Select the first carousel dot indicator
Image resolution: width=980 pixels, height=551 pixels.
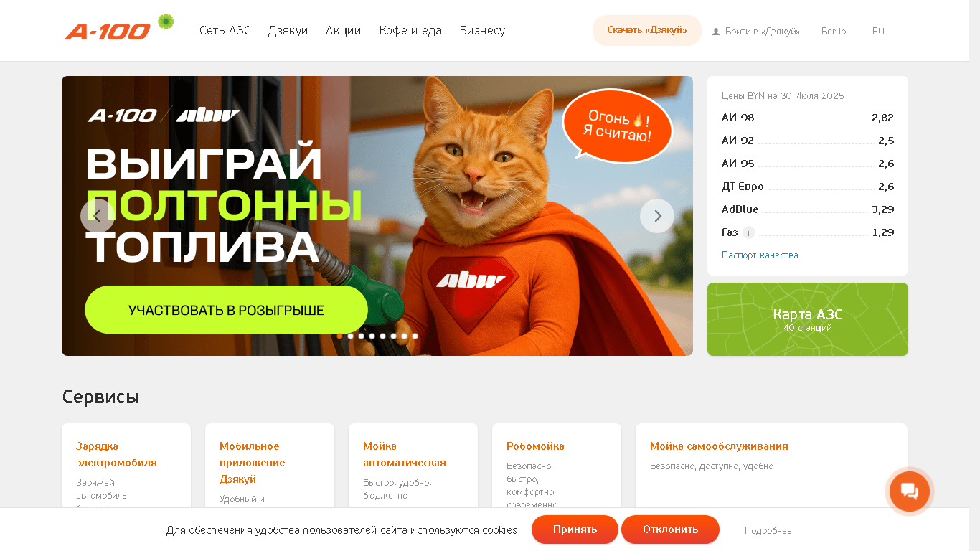click(340, 336)
